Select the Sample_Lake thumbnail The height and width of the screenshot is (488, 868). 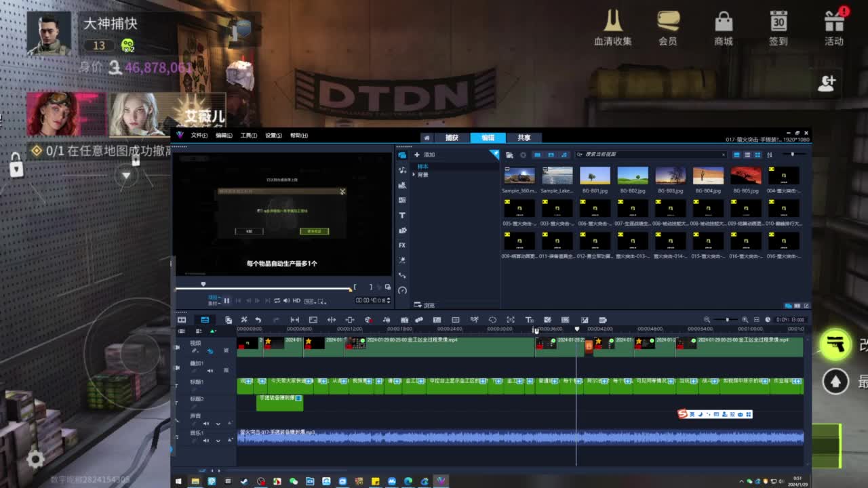[557, 176]
